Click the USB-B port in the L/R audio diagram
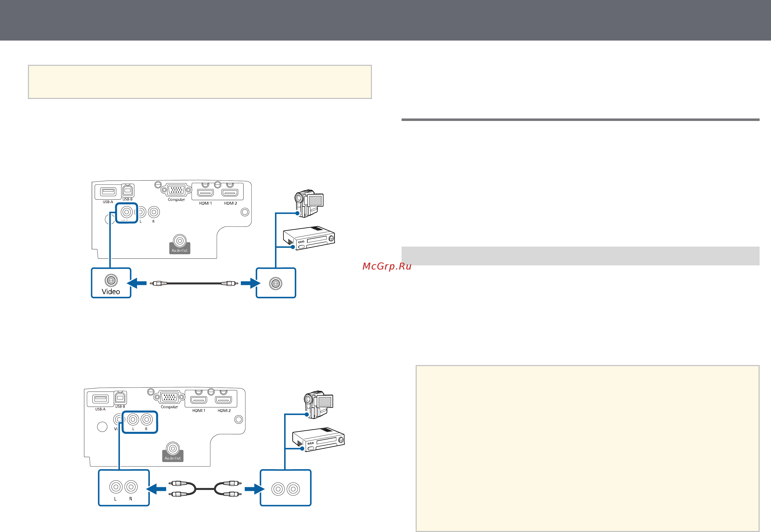The width and height of the screenshot is (771, 532). (x=120, y=398)
